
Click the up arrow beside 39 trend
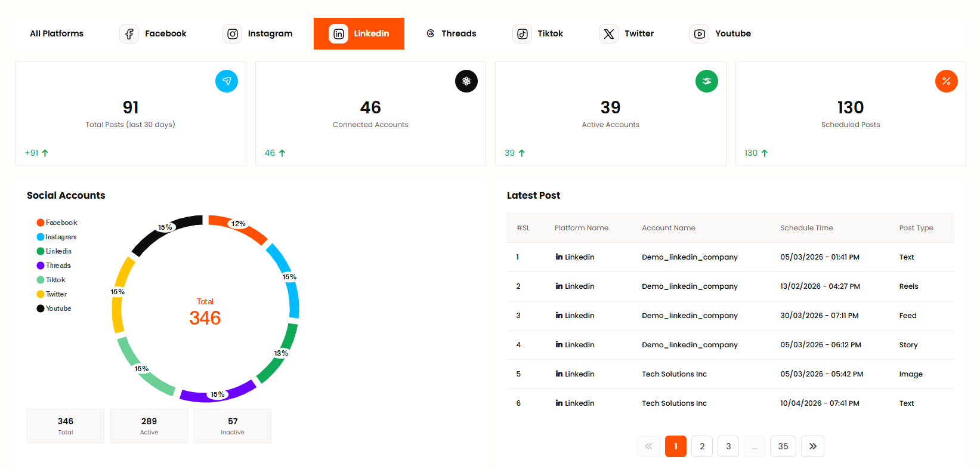point(522,153)
